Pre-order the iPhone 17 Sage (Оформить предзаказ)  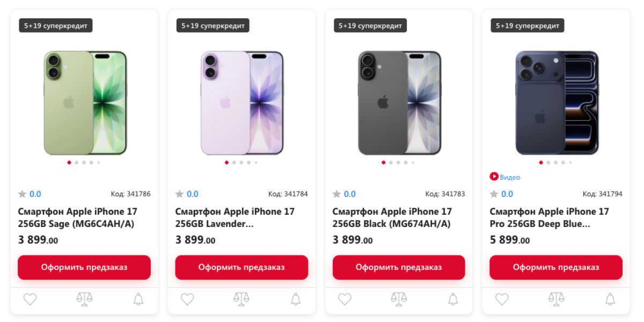84,267
